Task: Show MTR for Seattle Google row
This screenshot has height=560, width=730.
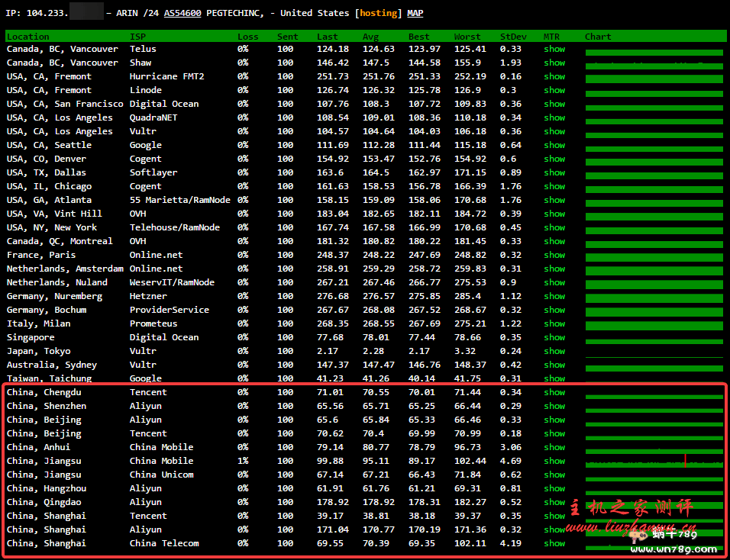Action: tap(554, 145)
